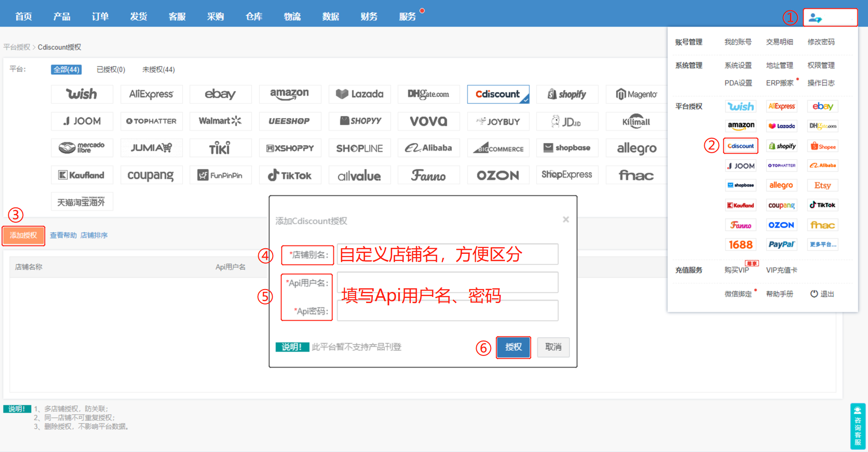The image size is (868, 452).
Task: Select the VOVA platform tile
Action: click(428, 121)
